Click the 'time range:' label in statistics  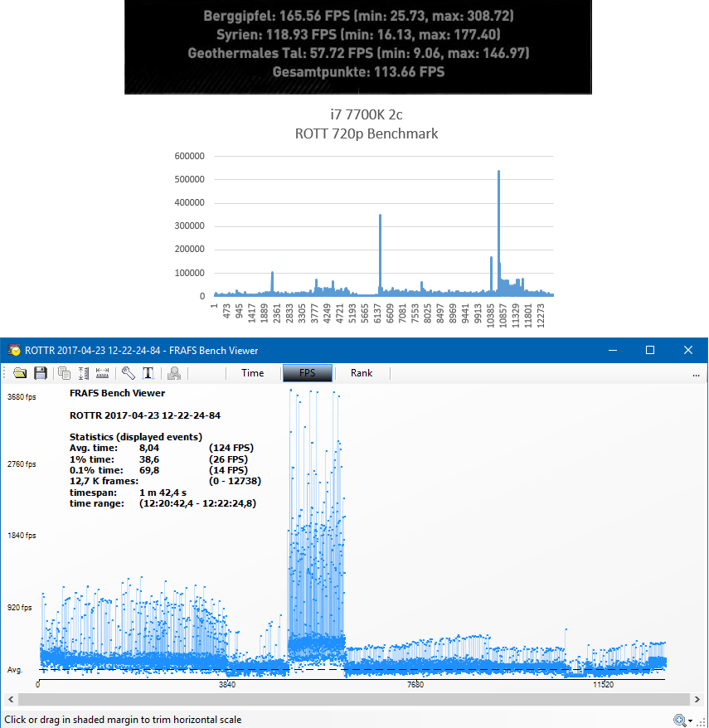click(96, 503)
